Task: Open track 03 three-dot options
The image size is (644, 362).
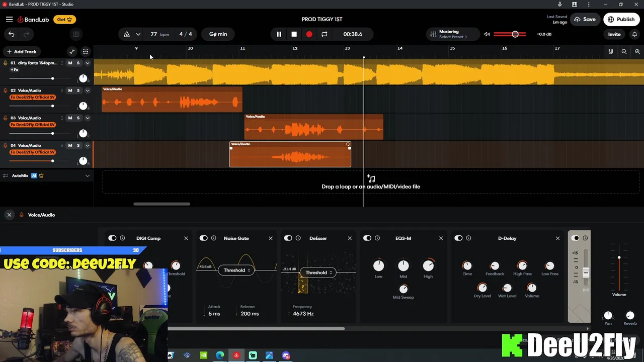Action: point(62,118)
